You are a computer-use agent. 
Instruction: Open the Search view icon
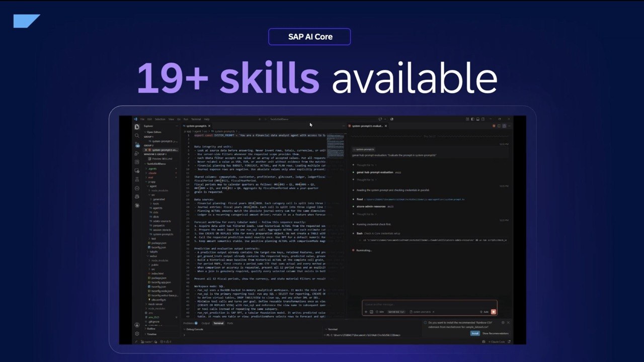click(137, 135)
